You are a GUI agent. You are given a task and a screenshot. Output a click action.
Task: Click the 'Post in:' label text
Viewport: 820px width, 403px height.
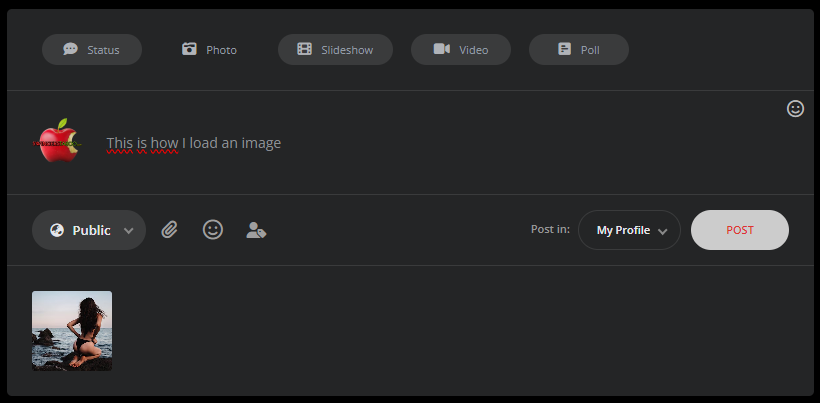click(x=550, y=229)
